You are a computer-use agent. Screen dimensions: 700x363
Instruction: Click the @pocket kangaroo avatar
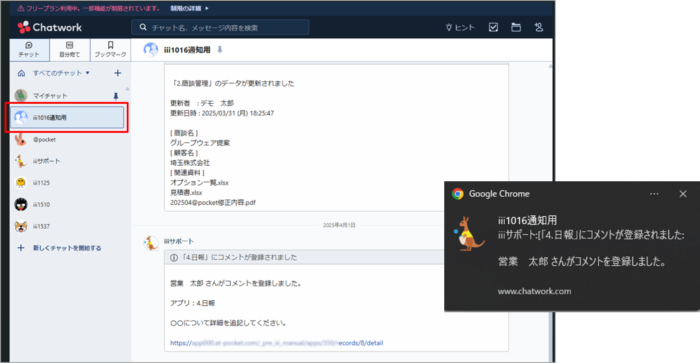click(x=21, y=139)
